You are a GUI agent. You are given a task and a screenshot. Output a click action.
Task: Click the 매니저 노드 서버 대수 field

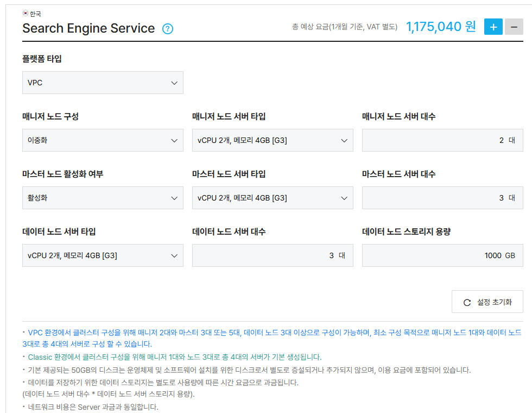point(442,140)
